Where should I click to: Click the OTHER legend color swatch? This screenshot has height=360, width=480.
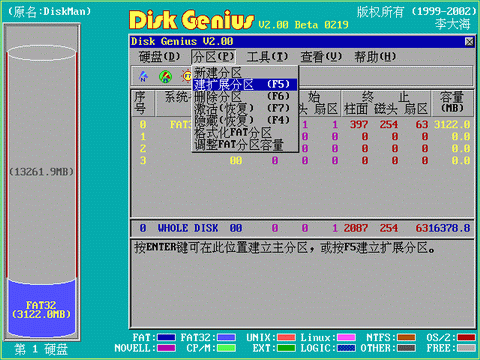click(406, 348)
